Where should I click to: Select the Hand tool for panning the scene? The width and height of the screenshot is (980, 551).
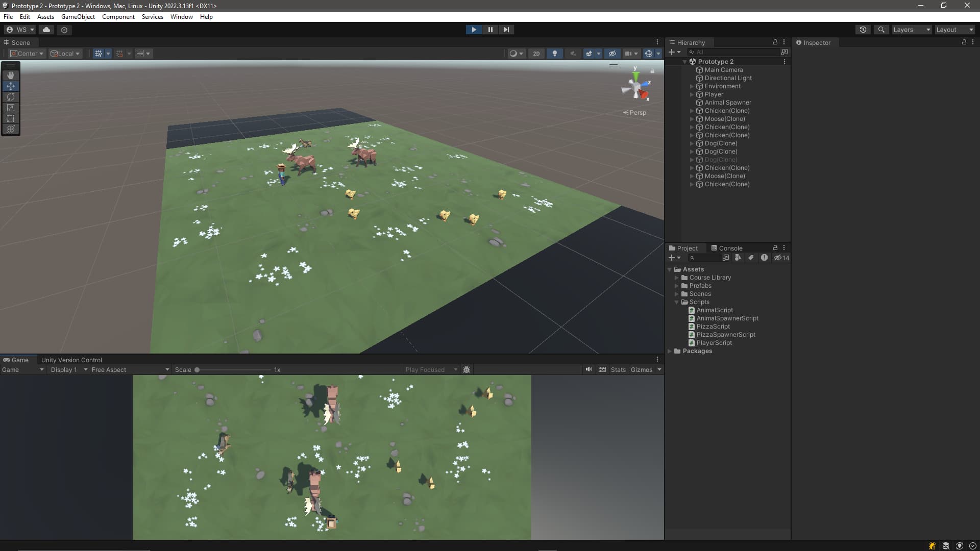pos(11,75)
